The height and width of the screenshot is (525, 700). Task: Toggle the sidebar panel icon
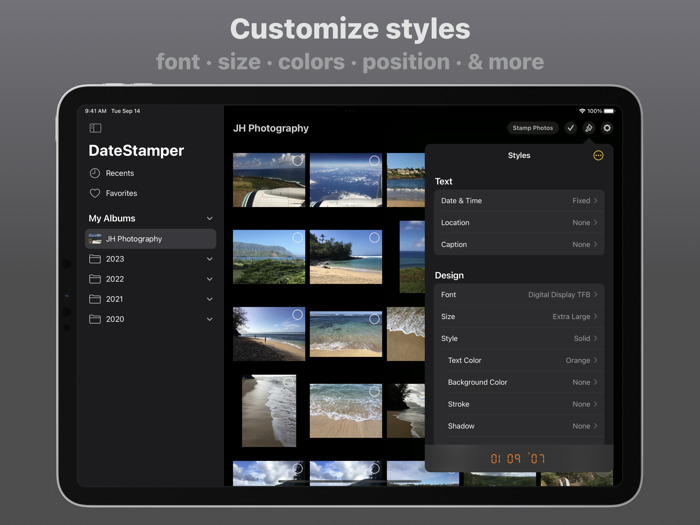coord(95,128)
